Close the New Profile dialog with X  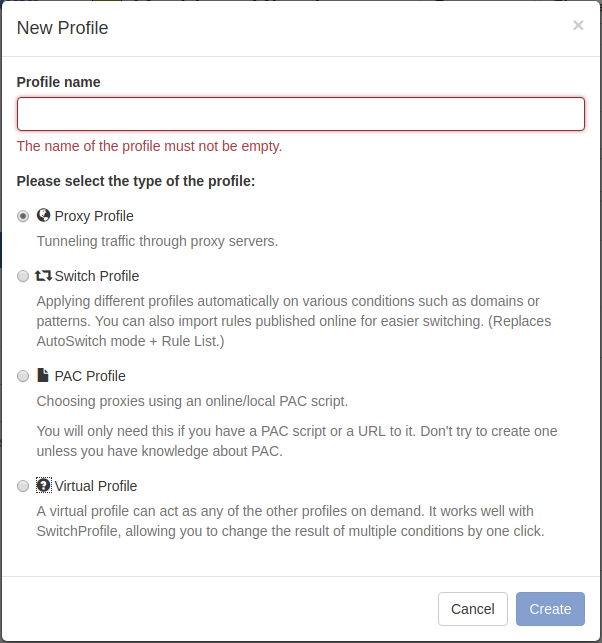click(x=578, y=26)
